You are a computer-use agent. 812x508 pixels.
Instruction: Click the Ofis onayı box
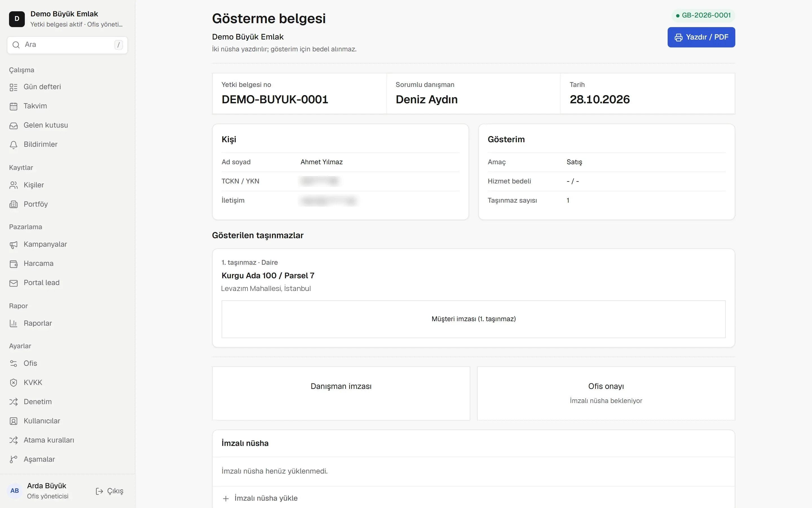pyautogui.click(x=606, y=393)
